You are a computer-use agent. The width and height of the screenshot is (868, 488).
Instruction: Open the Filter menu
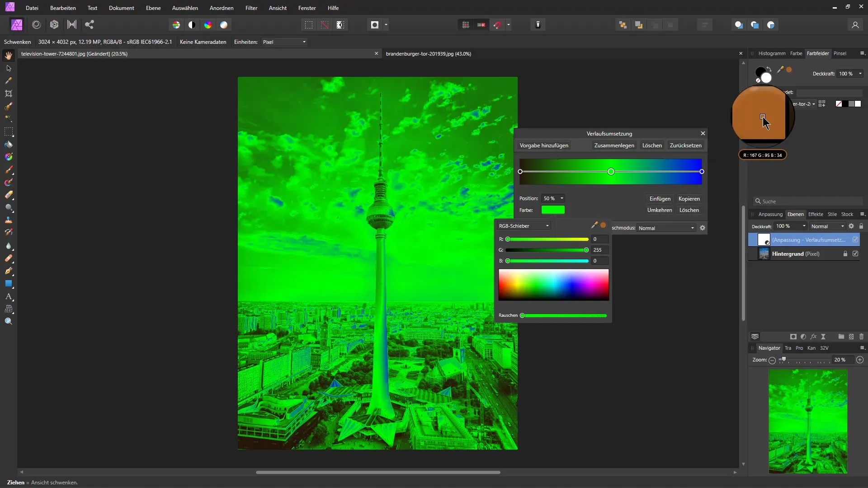251,8
